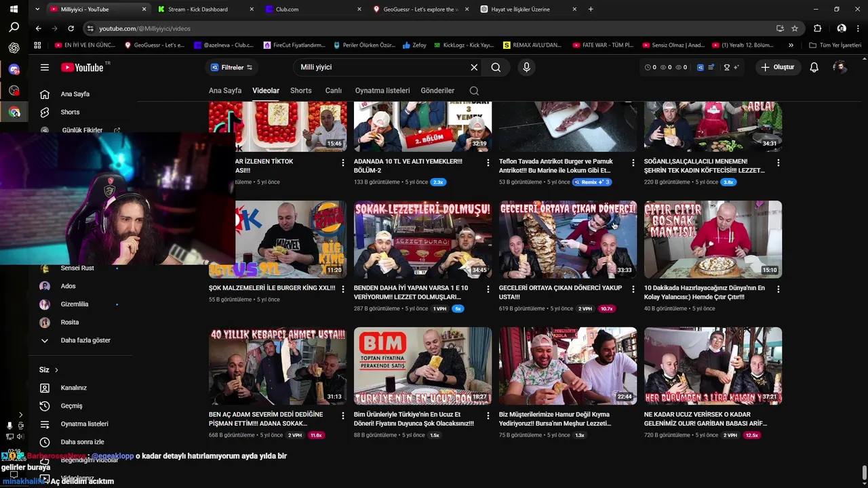Viewport: 868px width, 488px height.
Task: Click the YouTube logo
Action: pos(82,67)
